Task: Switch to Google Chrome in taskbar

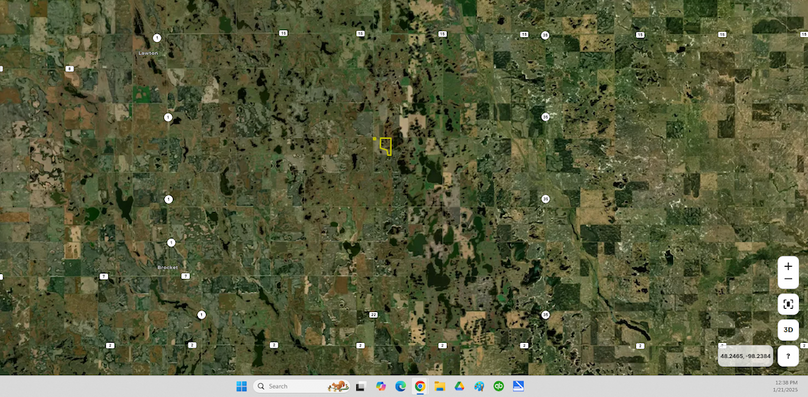Action: [x=420, y=386]
